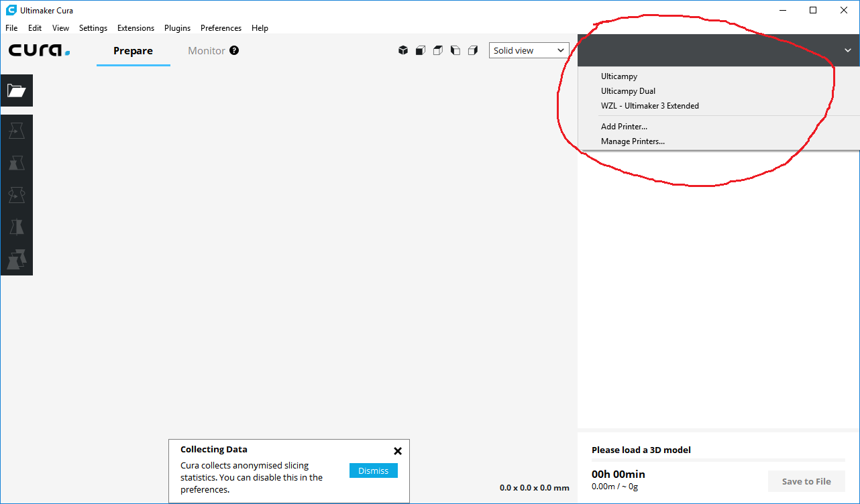Image resolution: width=860 pixels, height=504 pixels.
Task: Switch to 3D perspective view cube icon
Action: coord(403,50)
